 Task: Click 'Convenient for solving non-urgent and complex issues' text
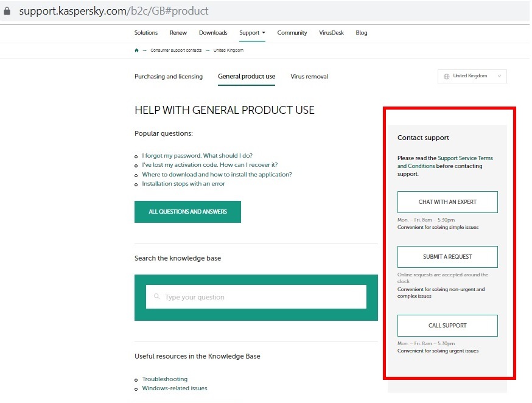coord(441,292)
